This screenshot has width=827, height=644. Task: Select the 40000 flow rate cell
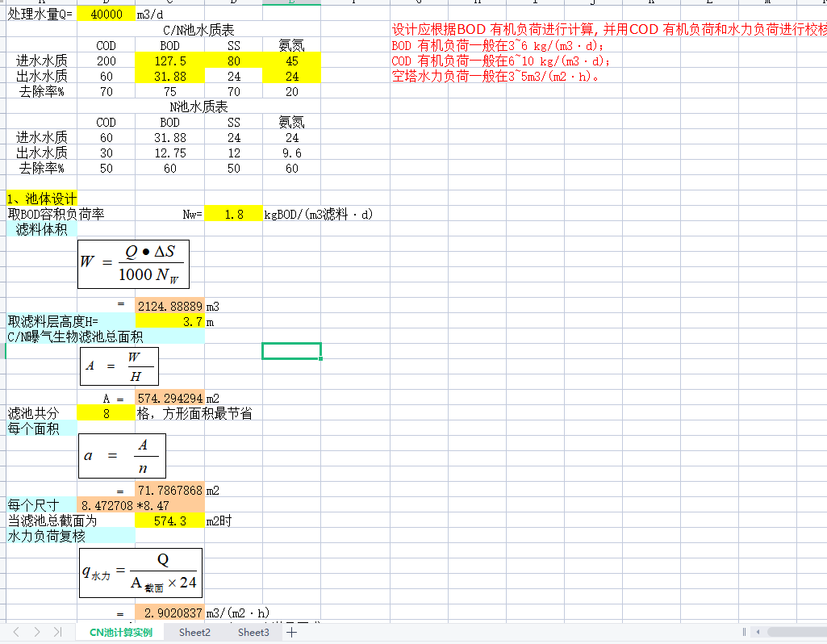click(x=106, y=15)
